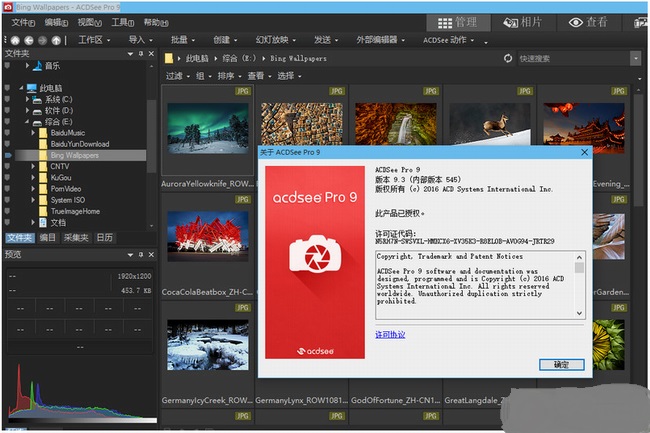Pin the 文件夹 folder pane
The image size is (650, 433).
139,54
